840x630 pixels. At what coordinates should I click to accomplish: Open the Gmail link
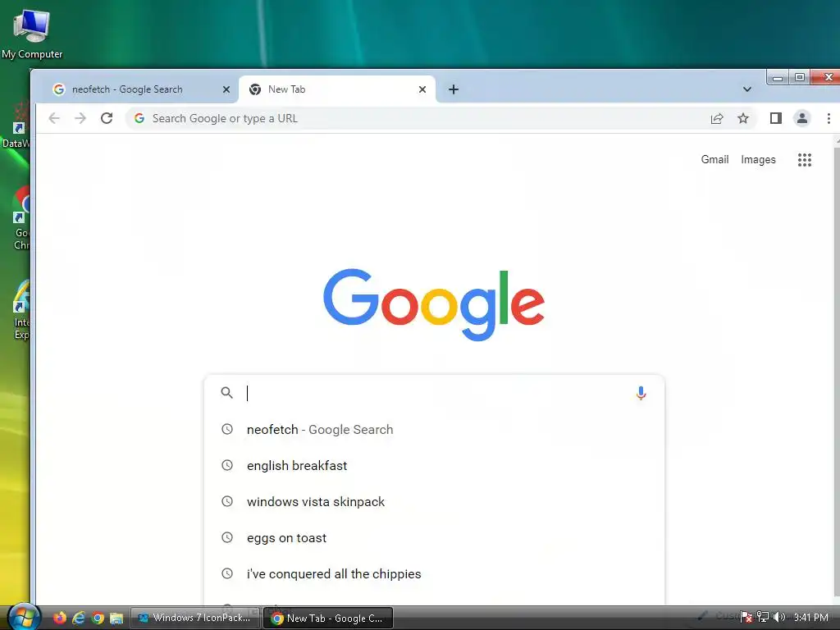pyautogui.click(x=714, y=160)
